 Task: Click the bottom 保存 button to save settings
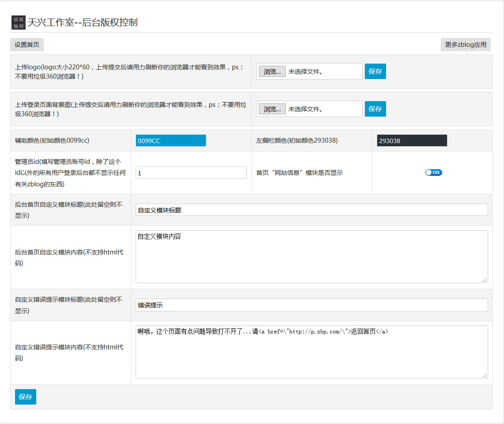point(26,397)
